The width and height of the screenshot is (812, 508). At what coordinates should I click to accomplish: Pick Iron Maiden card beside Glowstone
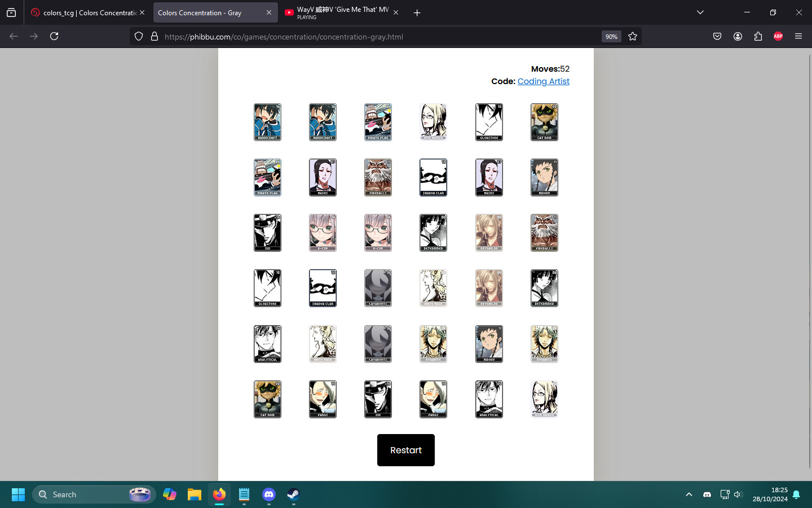433,122
